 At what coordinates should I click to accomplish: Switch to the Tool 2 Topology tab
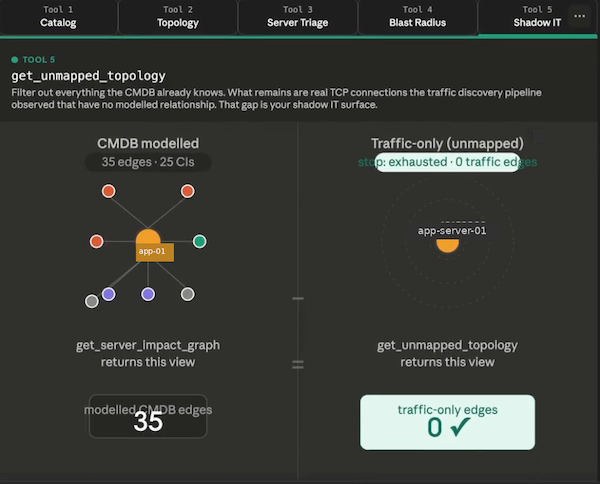tap(178, 16)
